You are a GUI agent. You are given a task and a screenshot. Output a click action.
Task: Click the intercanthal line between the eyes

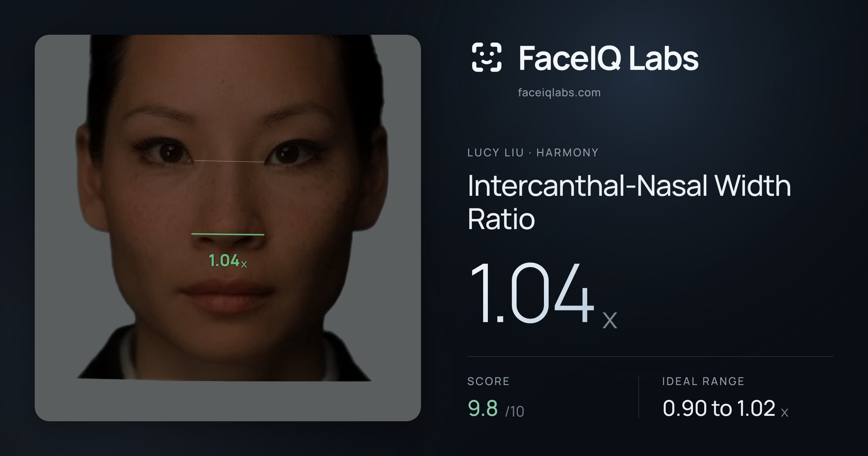[229, 161]
